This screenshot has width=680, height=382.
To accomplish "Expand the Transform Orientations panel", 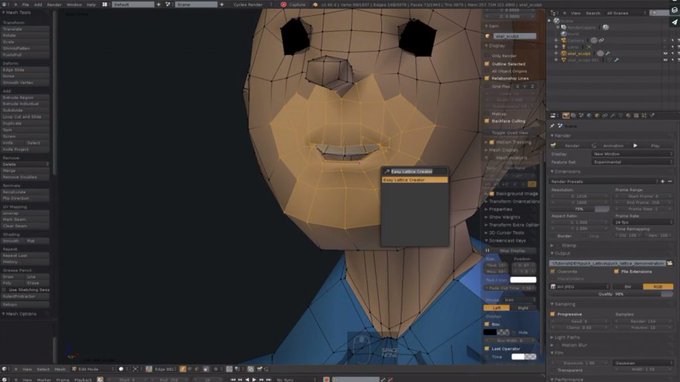I will point(513,201).
